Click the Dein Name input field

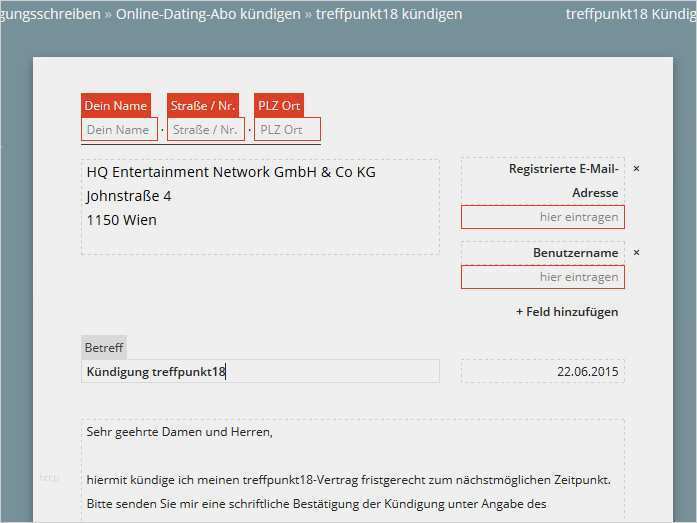coord(119,130)
